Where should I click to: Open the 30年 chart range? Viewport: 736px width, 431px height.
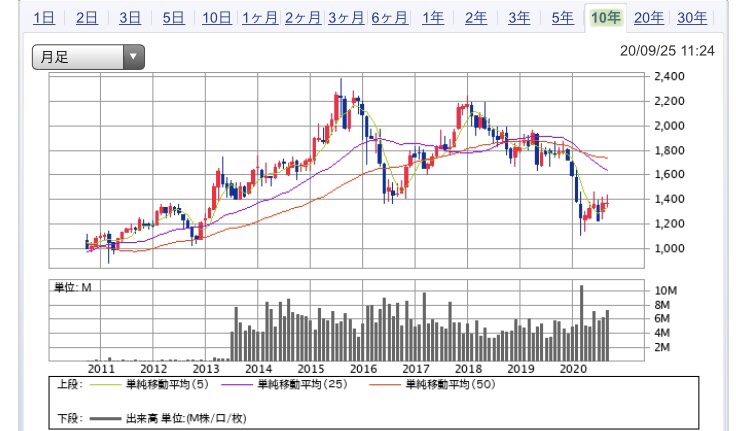point(692,18)
